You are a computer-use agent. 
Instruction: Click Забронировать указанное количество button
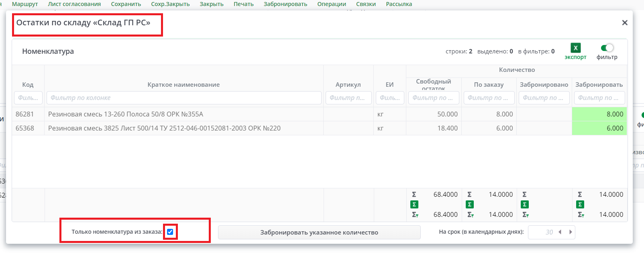(x=319, y=232)
